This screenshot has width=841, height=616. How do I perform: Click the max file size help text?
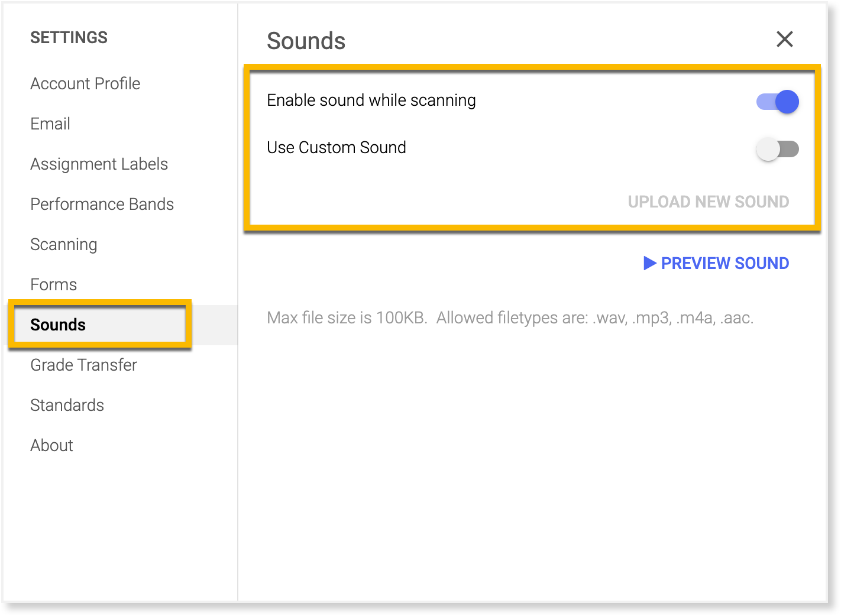click(510, 318)
